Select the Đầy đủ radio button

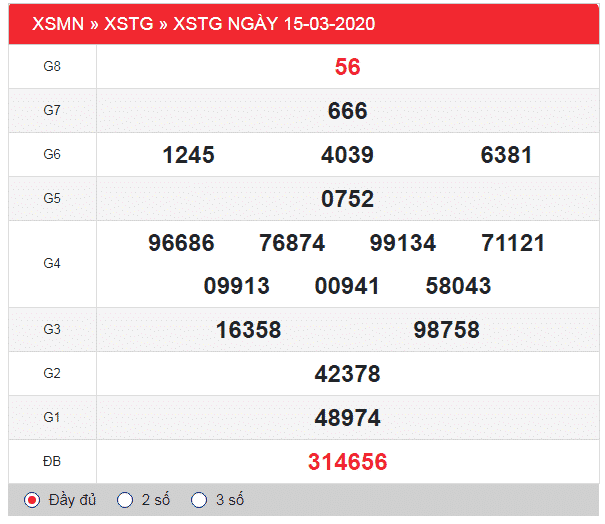(32, 500)
